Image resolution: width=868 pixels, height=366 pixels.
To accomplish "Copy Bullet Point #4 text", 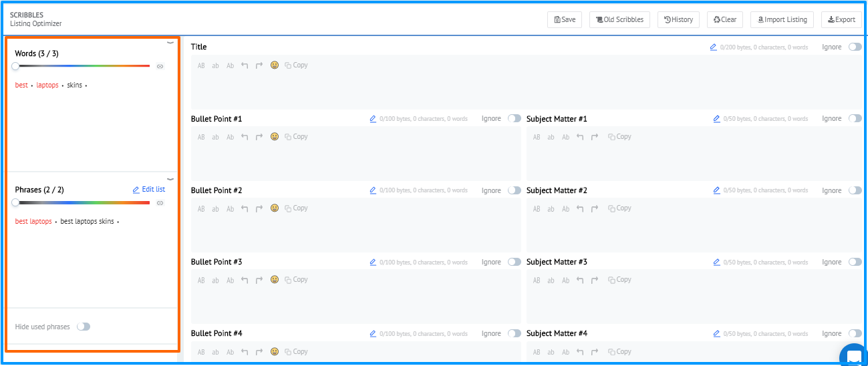I will tap(296, 351).
